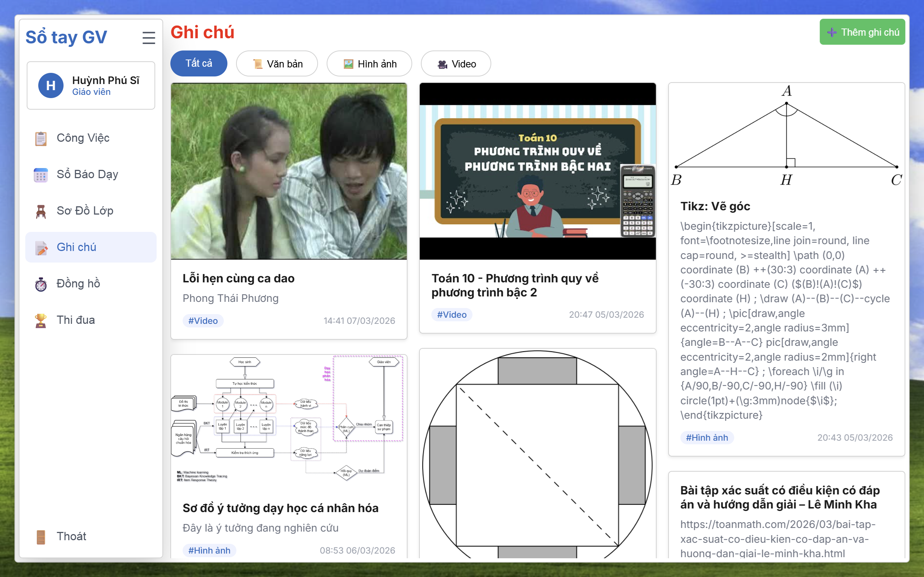Click the Thêm ghi chú button
The image size is (924, 577).
[862, 32]
